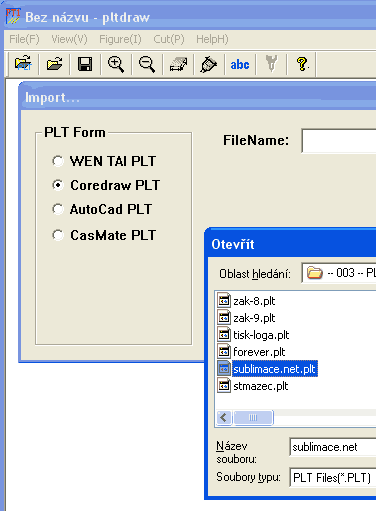Choose the AutoCad PLT format option
Image resolution: width=376 pixels, height=511 pixels.
(x=58, y=209)
